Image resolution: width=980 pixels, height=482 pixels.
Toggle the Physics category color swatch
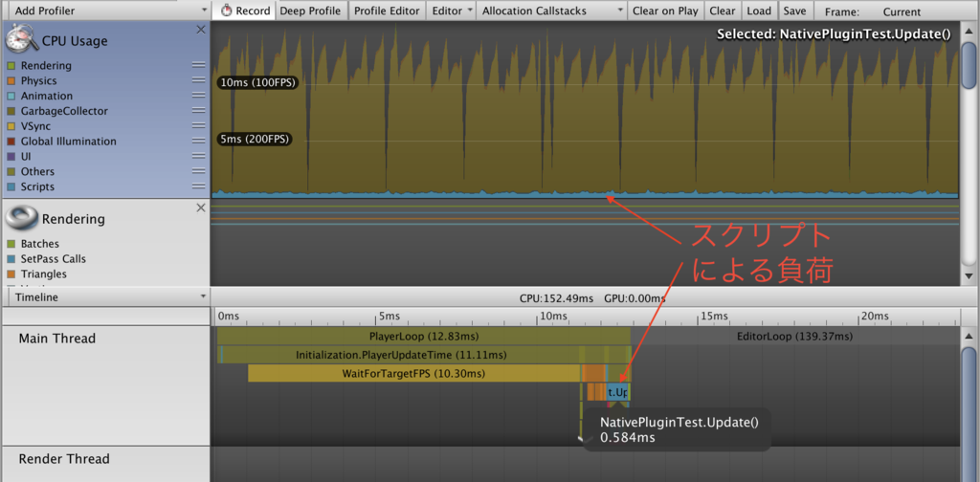pyautogui.click(x=11, y=81)
